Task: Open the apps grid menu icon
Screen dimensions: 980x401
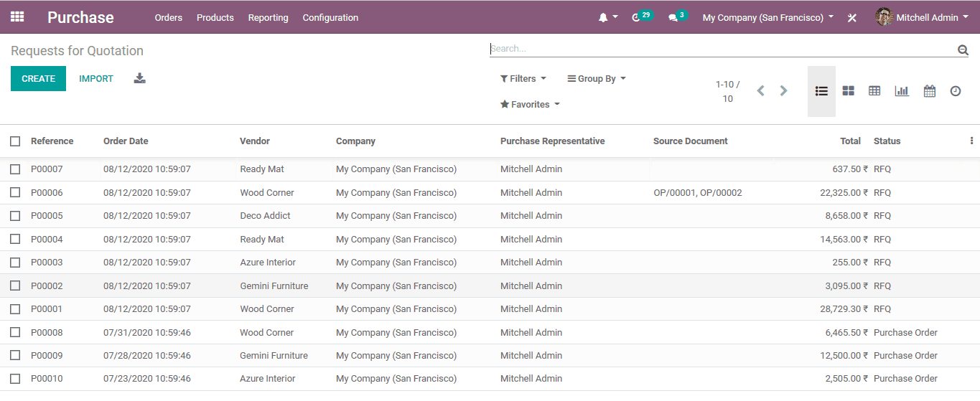Action: point(17,16)
